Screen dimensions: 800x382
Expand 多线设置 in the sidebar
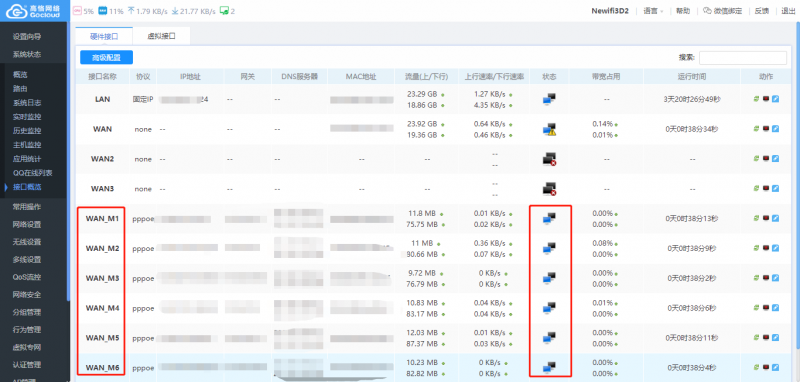pyautogui.click(x=27, y=260)
